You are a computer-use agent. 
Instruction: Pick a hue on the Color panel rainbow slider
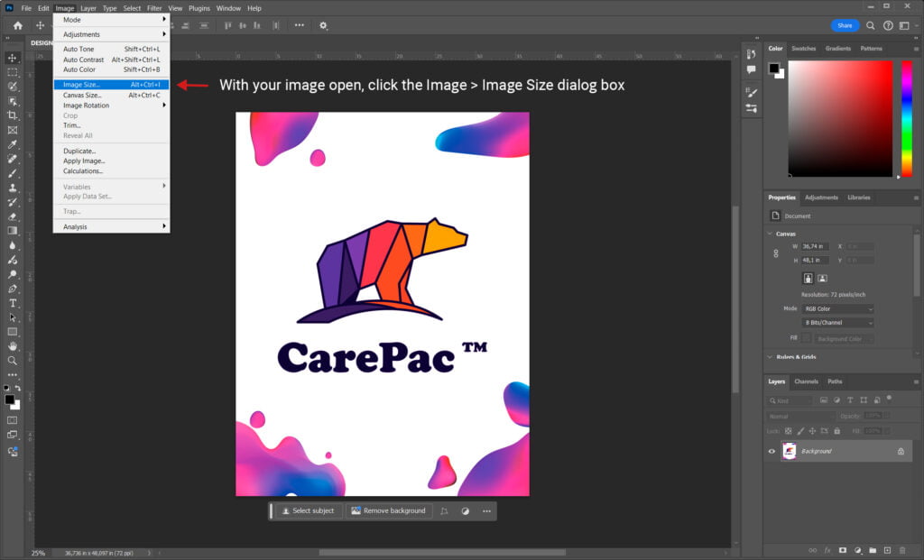pos(908,117)
